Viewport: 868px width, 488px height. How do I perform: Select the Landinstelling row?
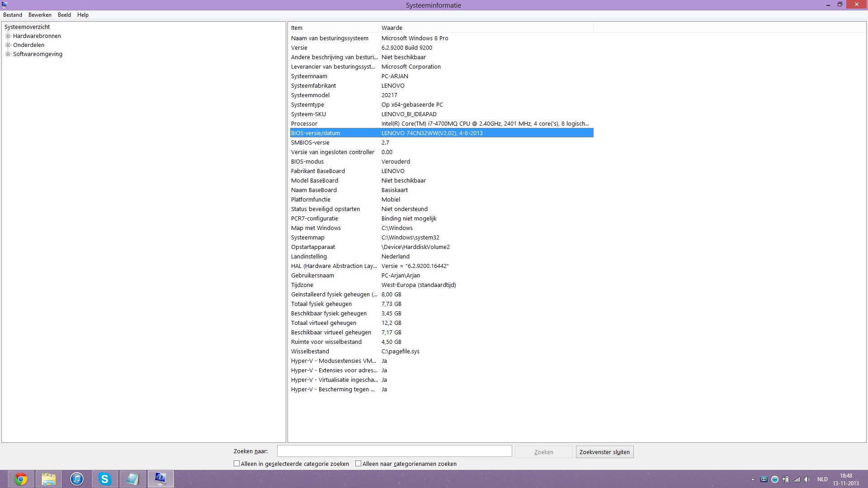pos(441,257)
